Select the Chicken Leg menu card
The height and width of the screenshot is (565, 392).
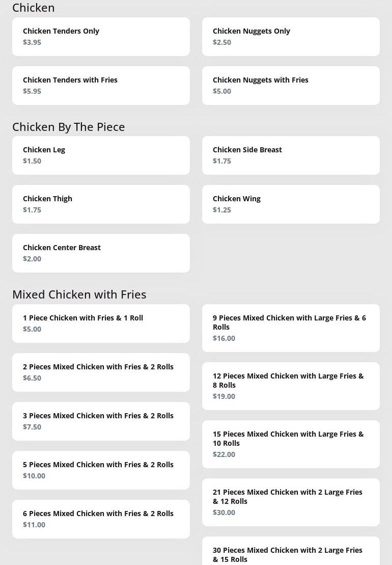[101, 155]
